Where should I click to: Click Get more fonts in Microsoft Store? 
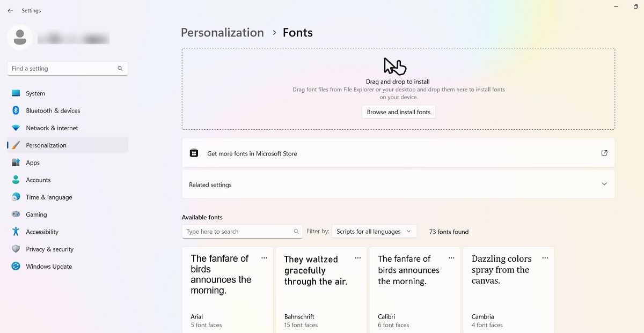[x=252, y=154]
